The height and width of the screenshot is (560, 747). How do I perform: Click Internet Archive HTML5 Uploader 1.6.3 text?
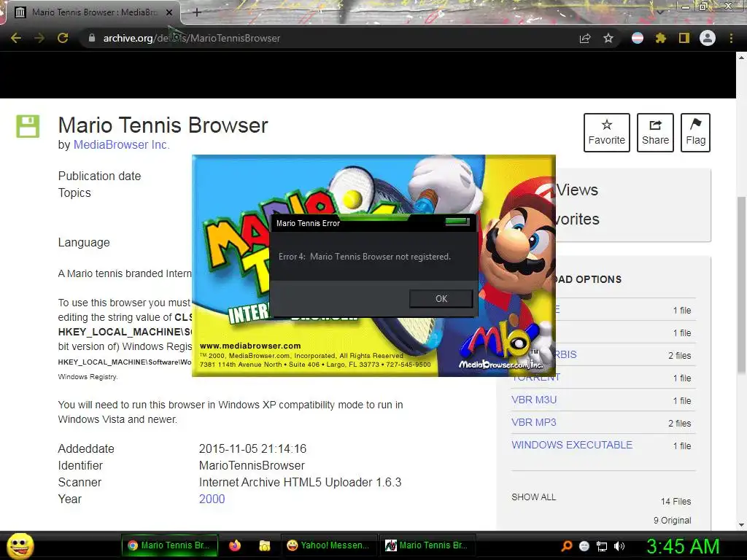(300, 483)
